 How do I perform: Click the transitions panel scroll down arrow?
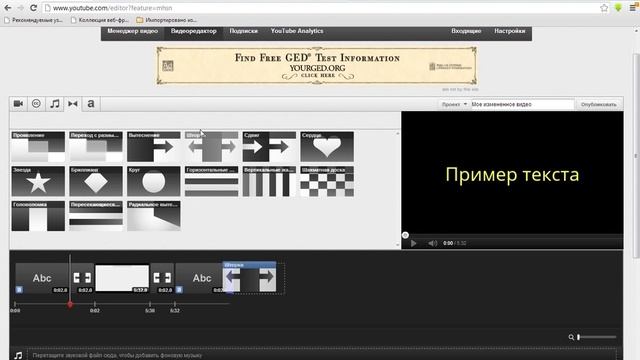(x=398, y=245)
